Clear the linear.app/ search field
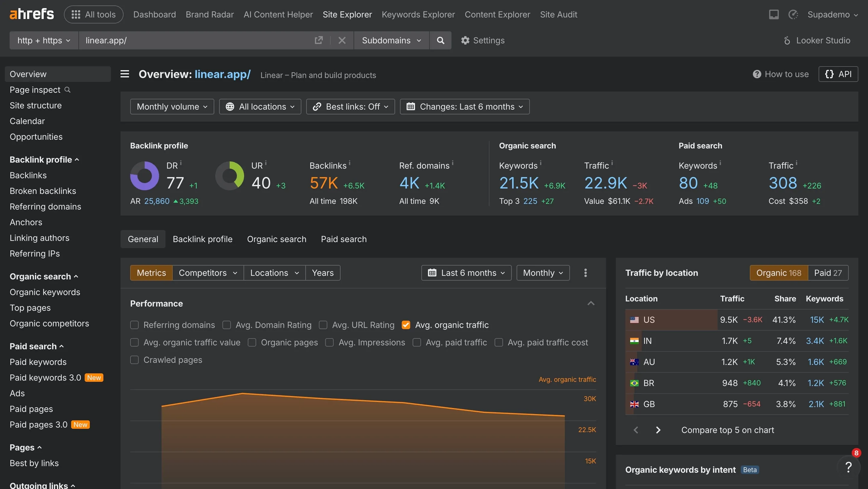This screenshot has width=868, height=489. pos(342,40)
